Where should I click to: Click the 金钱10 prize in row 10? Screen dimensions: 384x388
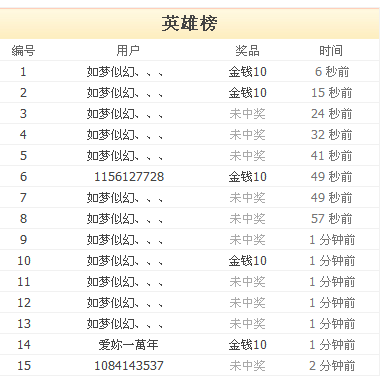coord(247,261)
